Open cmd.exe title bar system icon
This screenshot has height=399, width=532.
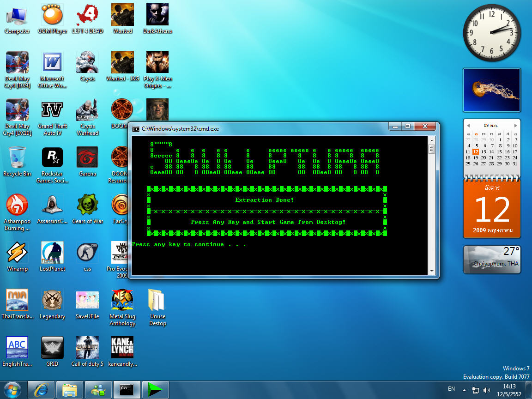click(136, 128)
